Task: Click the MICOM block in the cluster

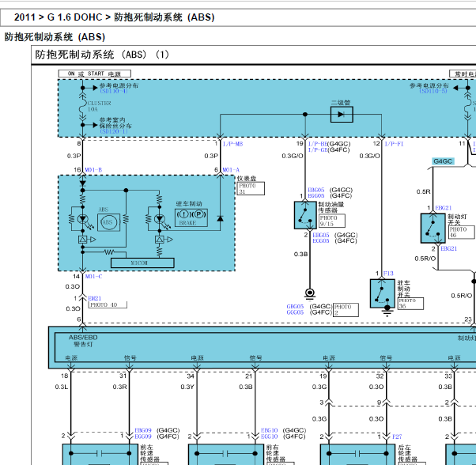Action: [x=142, y=263]
